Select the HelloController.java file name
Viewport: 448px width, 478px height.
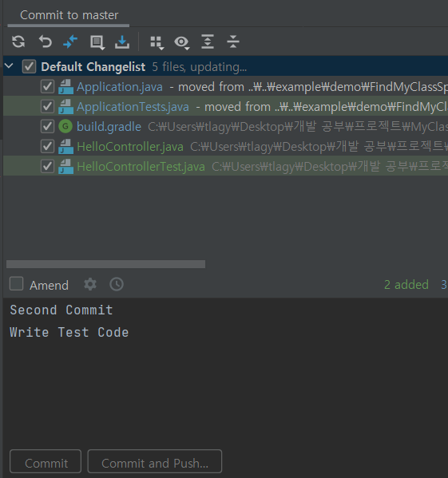tap(130, 147)
